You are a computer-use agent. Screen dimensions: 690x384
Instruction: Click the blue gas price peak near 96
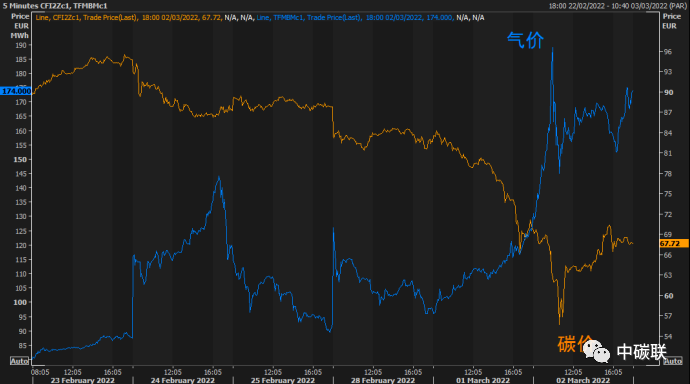tap(552, 48)
